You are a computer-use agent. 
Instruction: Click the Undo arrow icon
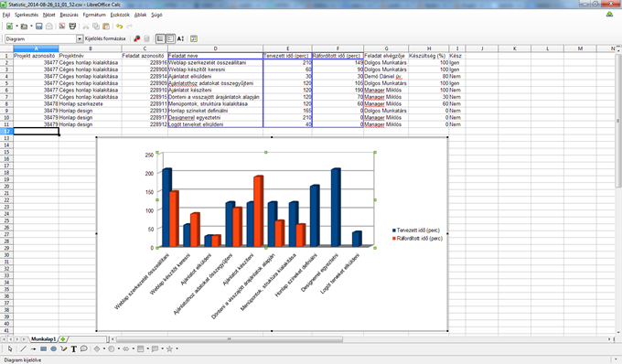pos(119,27)
